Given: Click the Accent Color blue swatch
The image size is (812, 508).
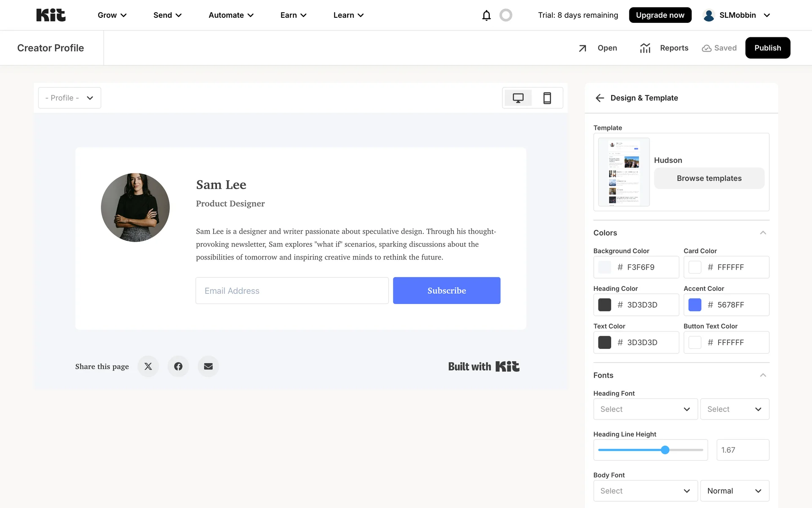Looking at the screenshot, I should tap(694, 305).
